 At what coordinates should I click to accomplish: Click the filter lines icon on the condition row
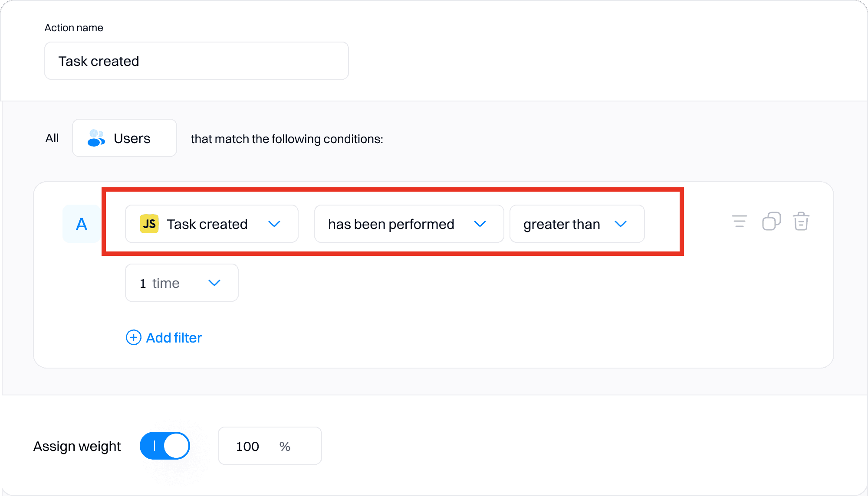tap(739, 221)
